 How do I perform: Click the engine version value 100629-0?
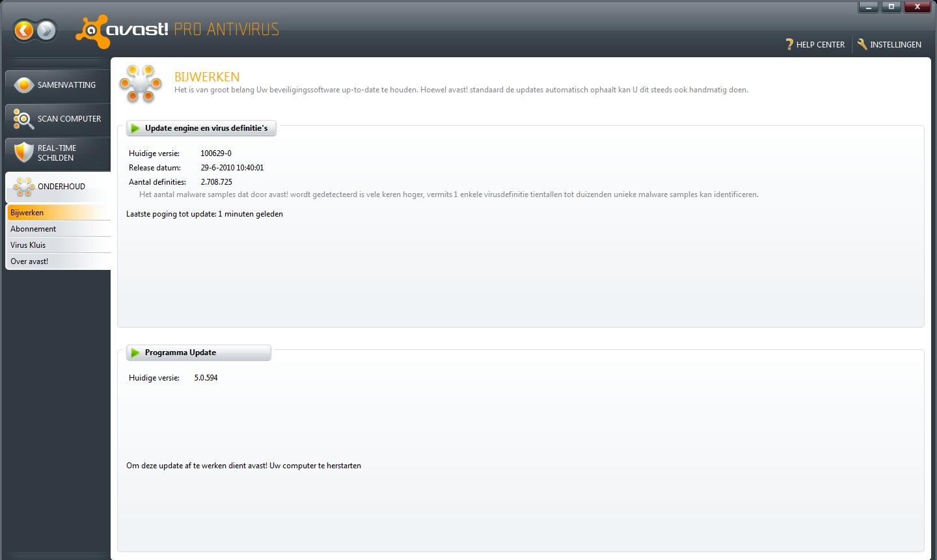click(x=216, y=153)
